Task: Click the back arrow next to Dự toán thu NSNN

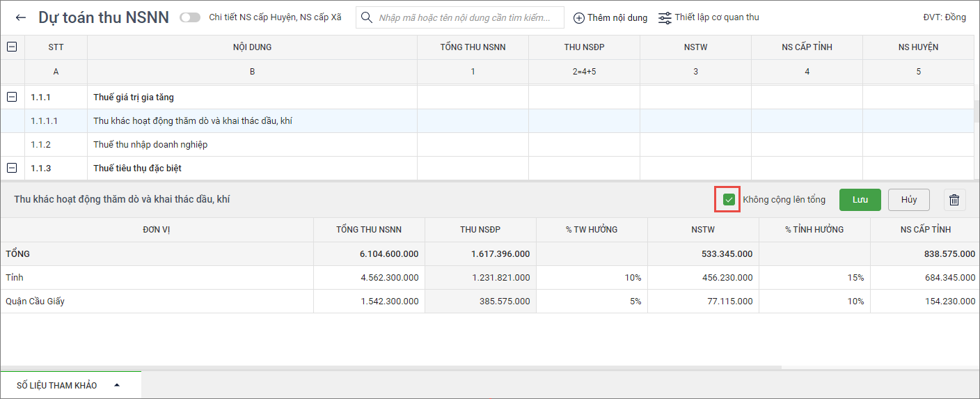Action: (21, 17)
